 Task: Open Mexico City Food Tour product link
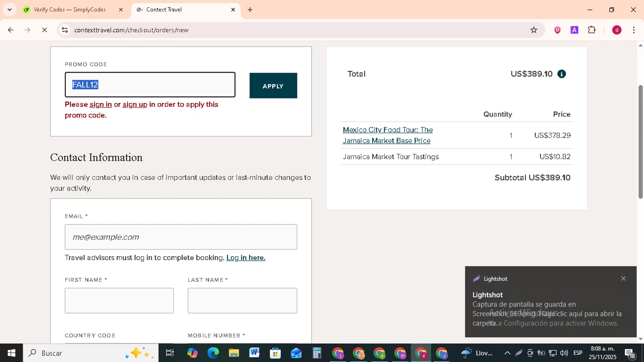388,135
